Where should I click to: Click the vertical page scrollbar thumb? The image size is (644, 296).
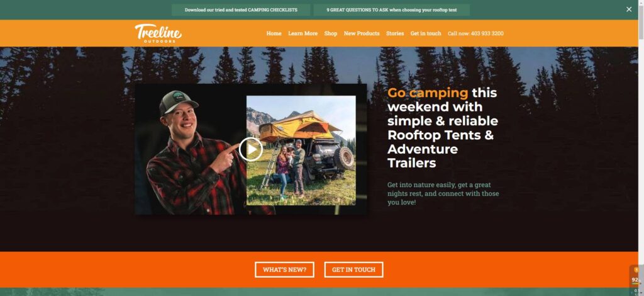pyautogui.click(x=641, y=23)
